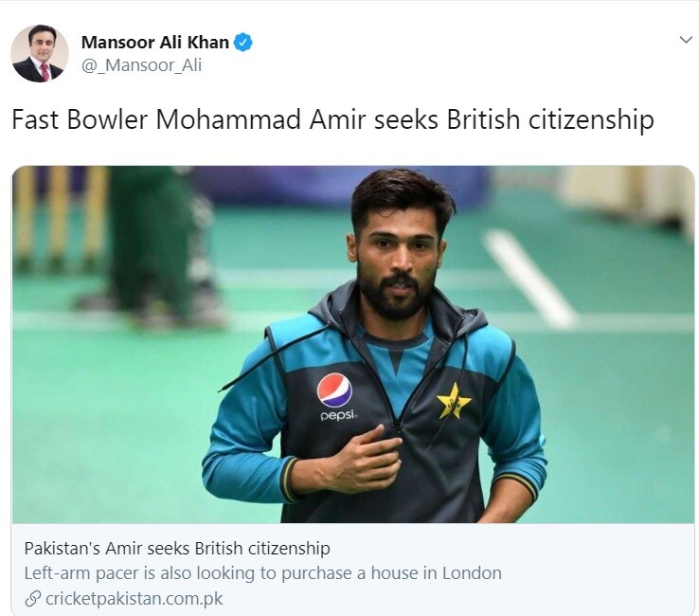699x616 pixels.
Task: Open Mansoor Ali Khan's profile picture
Action: [x=40, y=53]
